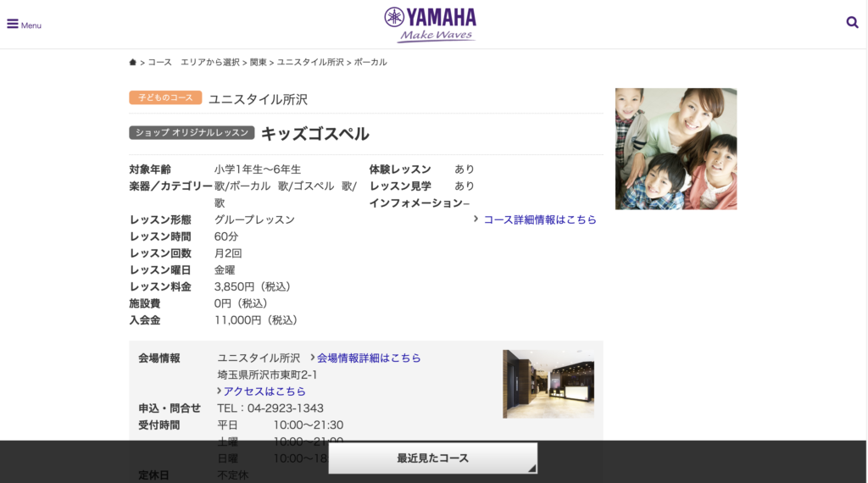Select グループレッスン lesson type text
This screenshot has height=483, width=868.
254,219
